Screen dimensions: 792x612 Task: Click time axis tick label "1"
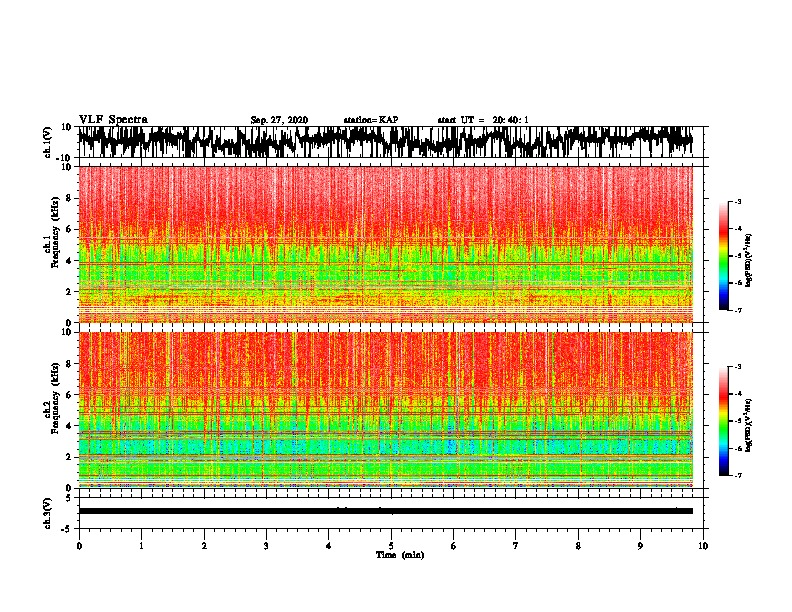point(141,546)
